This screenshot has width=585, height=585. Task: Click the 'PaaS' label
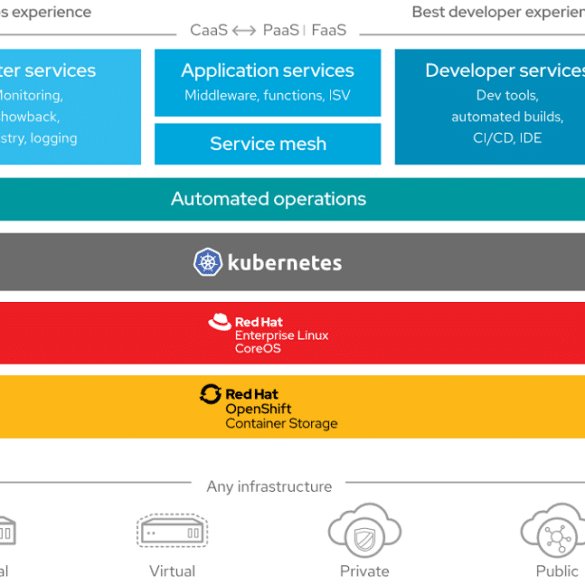281,30
